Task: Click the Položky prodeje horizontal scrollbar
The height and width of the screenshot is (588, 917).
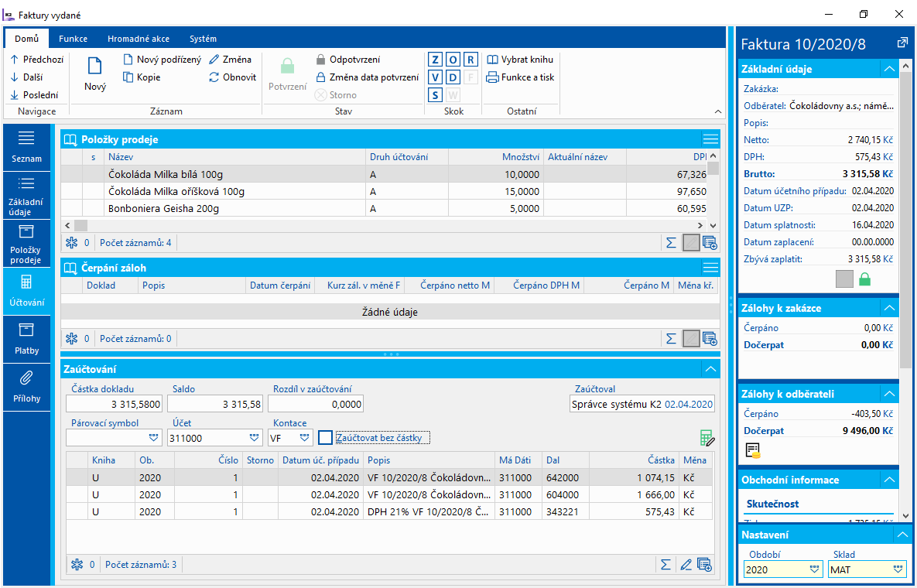Action: pos(385,225)
